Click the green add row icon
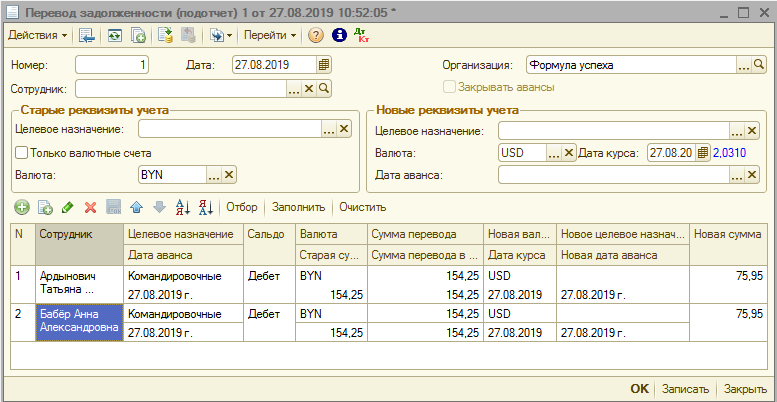This screenshot has height=402, width=777. tap(22, 207)
